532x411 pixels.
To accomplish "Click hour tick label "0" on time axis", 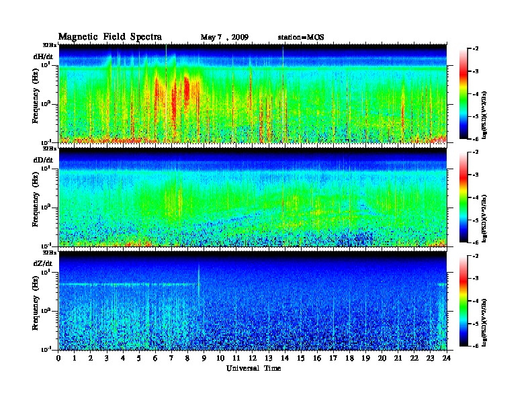I will point(58,358).
